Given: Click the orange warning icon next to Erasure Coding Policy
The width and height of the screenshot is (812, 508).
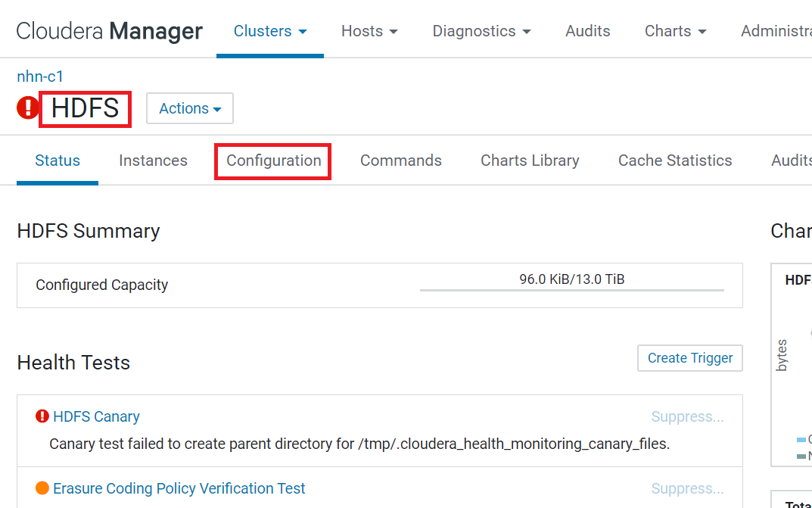Looking at the screenshot, I should (x=42, y=488).
